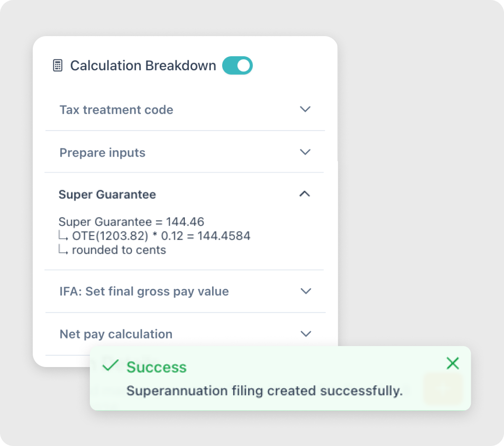Expand the Prepare inputs chevron

pyautogui.click(x=305, y=152)
